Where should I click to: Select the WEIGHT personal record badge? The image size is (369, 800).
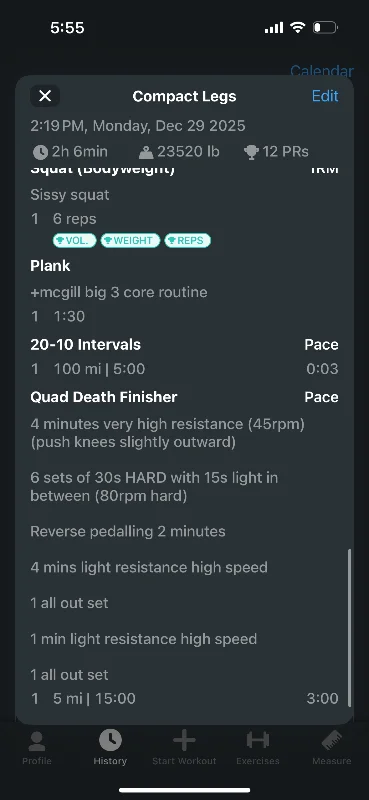[x=130, y=241]
